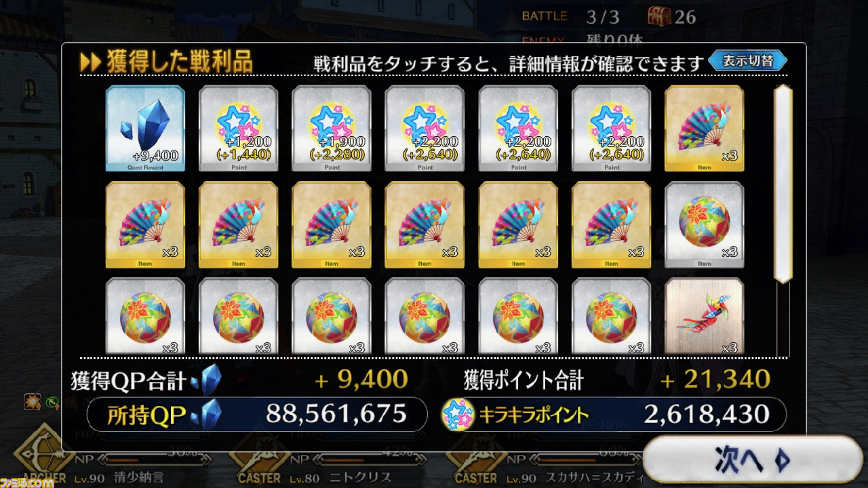Tap the QP crystal Quest Reward tile
This screenshot has height=488, width=868.
click(x=145, y=128)
